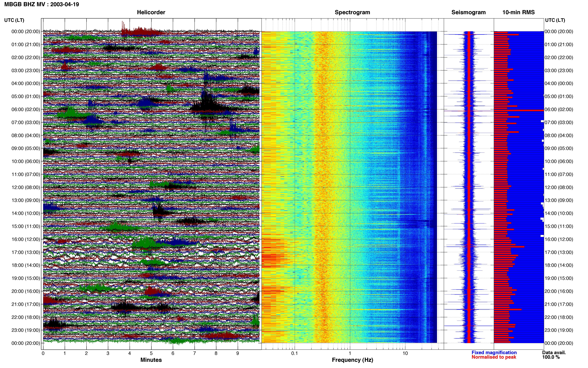588x368 pixels.
Task: Click the 'Frequency (Hz)' axis label
Action: [352, 360]
